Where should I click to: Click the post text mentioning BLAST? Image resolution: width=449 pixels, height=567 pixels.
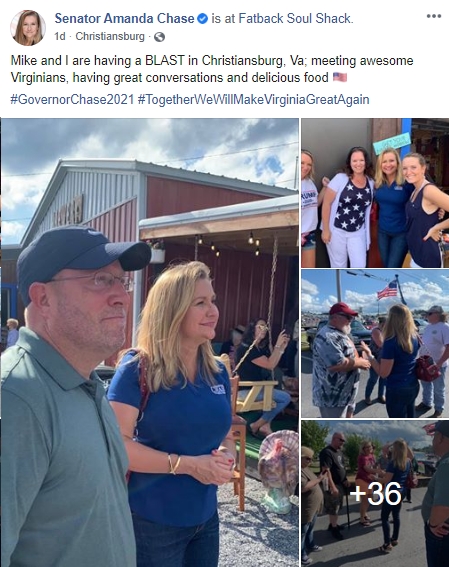(x=212, y=69)
